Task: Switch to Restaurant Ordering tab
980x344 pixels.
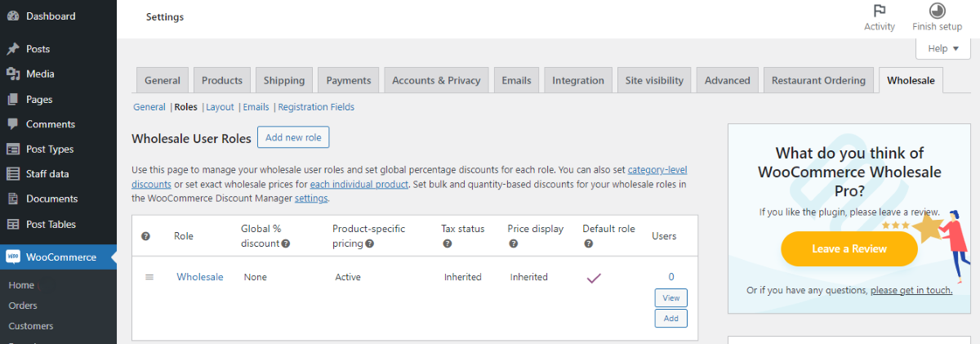Action: point(818,80)
